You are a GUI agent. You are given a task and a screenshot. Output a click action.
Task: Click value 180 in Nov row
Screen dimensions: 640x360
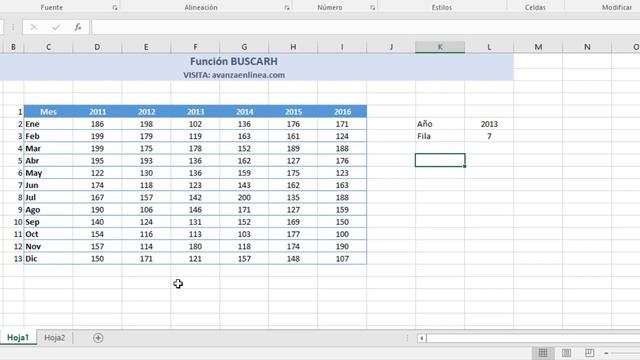tap(195, 247)
